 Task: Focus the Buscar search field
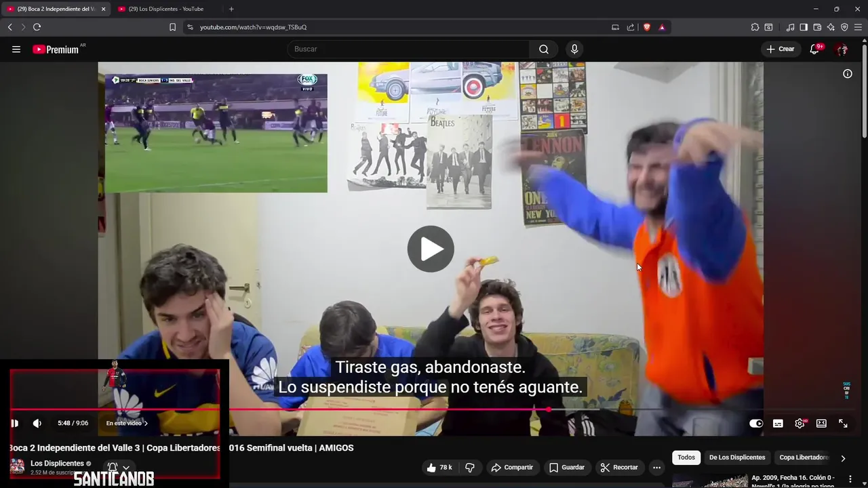tap(409, 49)
